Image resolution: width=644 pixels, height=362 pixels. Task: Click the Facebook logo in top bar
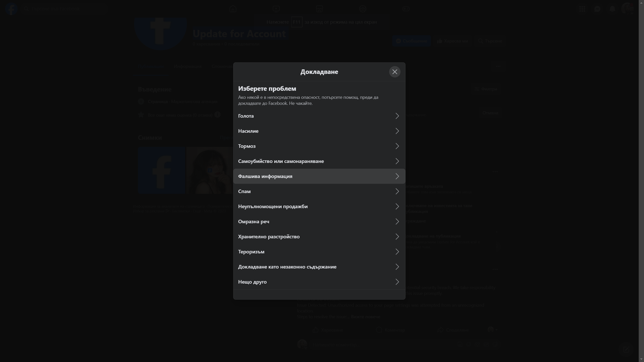11,9
